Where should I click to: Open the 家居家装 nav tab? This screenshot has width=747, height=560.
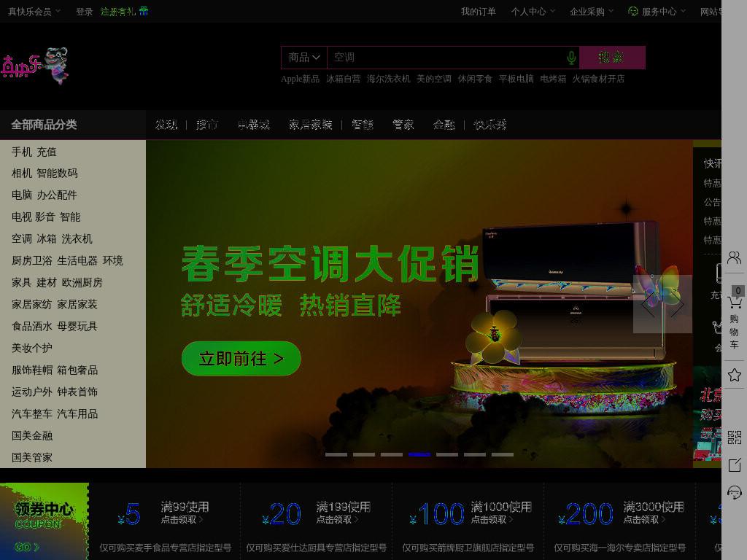[x=310, y=125]
